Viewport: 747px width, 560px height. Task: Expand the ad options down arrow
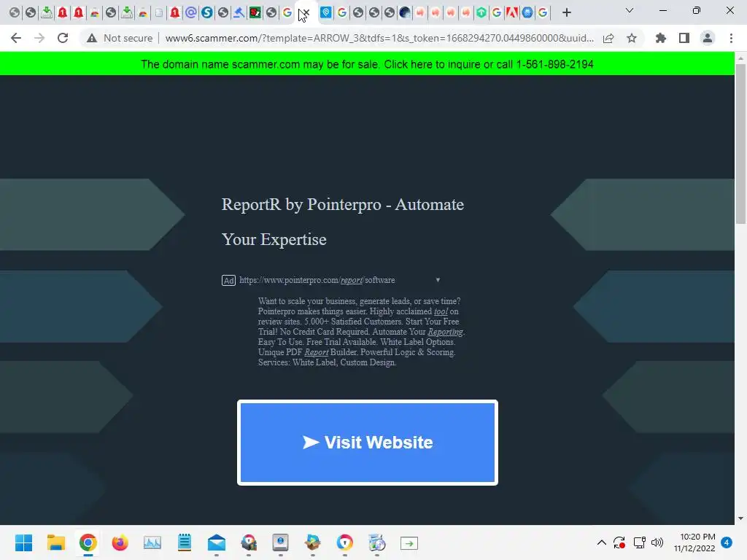coord(438,280)
